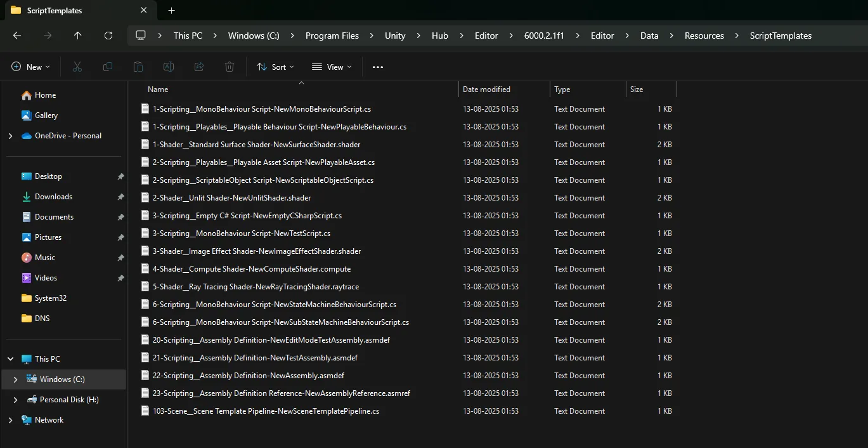This screenshot has width=868, height=448.
Task: Click the Rename icon in toolbar
Action: pos(169,67)
